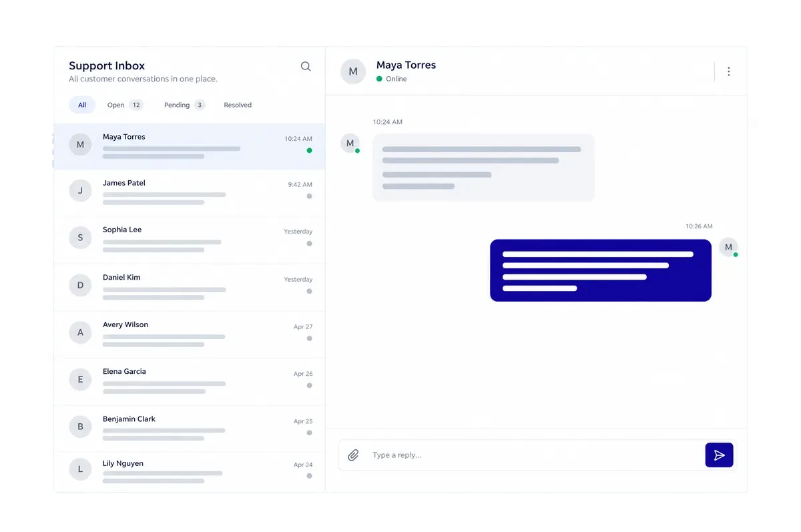
Task: Click Lily Nguyen's L avatar in the list
Action: point(80,469)
